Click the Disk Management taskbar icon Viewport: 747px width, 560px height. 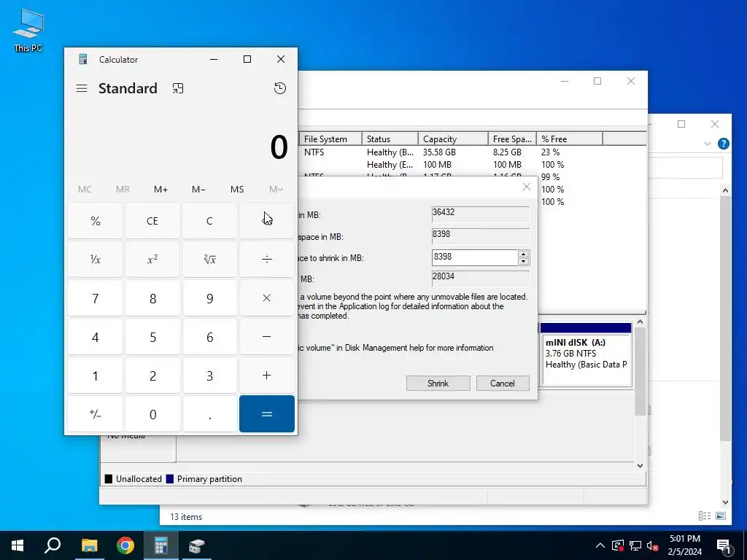196,545
